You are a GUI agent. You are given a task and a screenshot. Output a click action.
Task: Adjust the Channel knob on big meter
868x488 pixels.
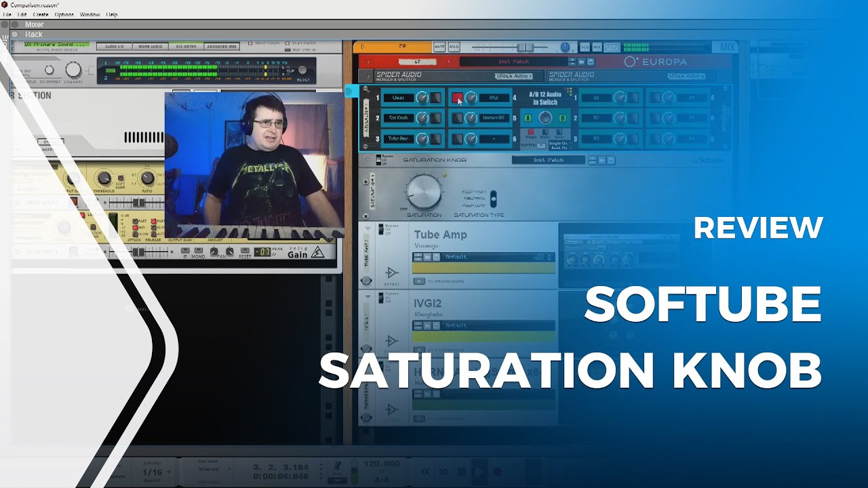73,70
